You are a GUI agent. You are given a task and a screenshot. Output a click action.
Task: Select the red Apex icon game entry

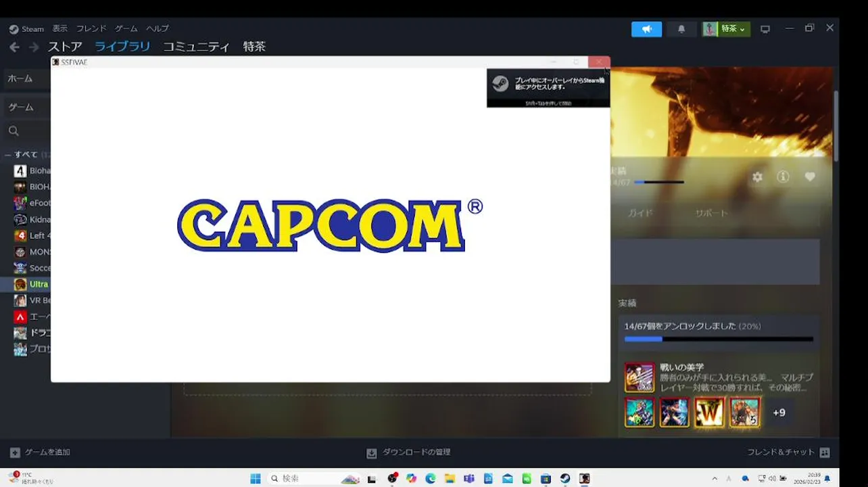click(32, 317)
